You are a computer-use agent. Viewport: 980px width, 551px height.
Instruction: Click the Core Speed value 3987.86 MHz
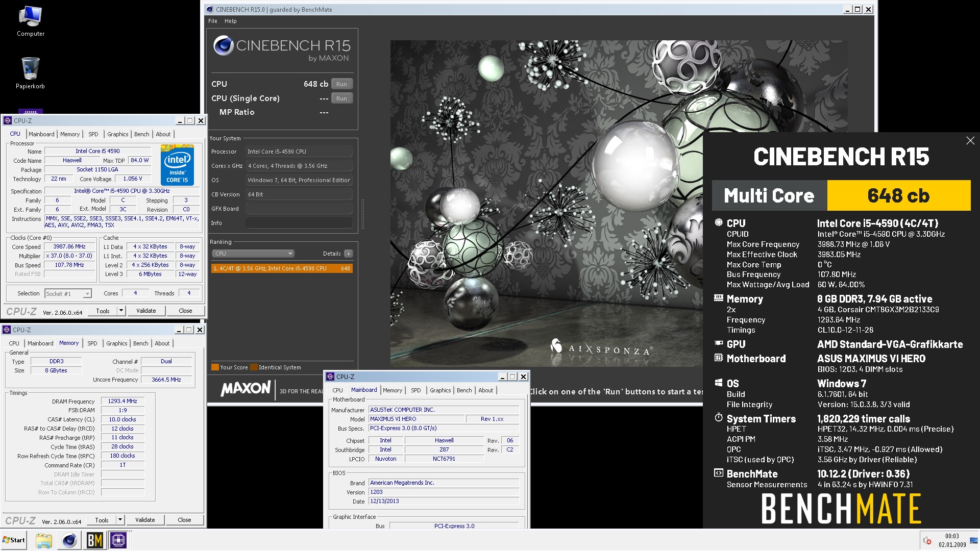[x=69, y=246]
